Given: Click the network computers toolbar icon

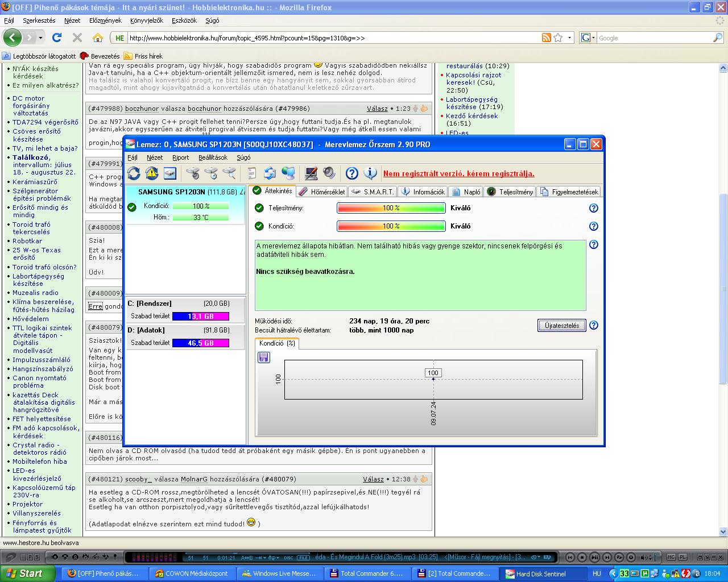Looking at the screenshot, I should point(288,173).
